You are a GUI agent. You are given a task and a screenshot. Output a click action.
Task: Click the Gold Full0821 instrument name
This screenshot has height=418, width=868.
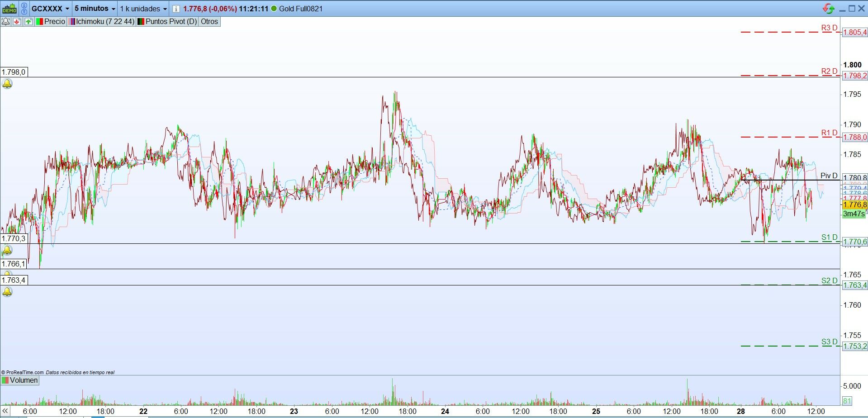pyautogui.click(x=301, y=9)
